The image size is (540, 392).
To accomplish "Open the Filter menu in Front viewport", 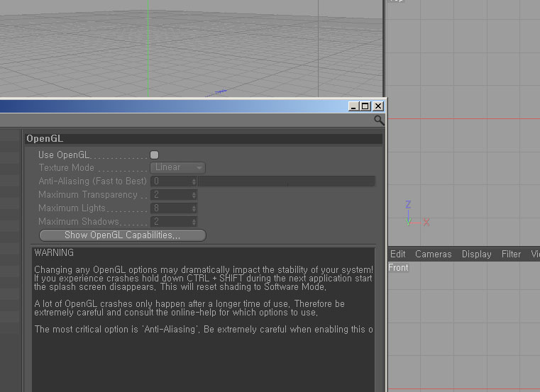I will (511, 254).
